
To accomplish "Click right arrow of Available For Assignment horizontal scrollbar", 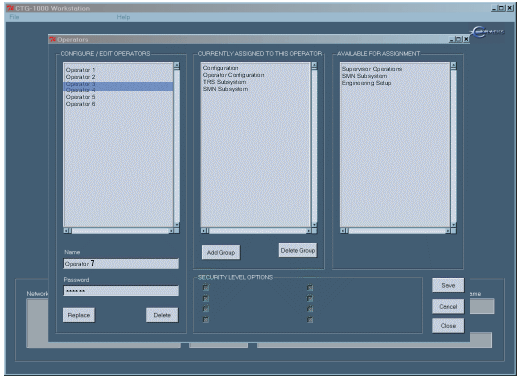I will point(448,230).
